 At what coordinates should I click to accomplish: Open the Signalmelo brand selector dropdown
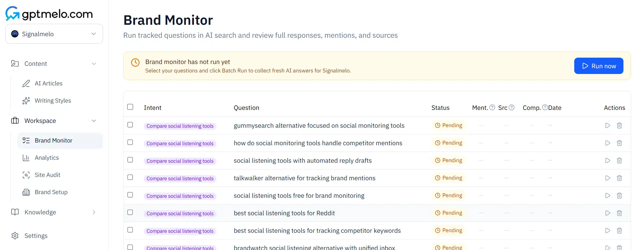54,34
